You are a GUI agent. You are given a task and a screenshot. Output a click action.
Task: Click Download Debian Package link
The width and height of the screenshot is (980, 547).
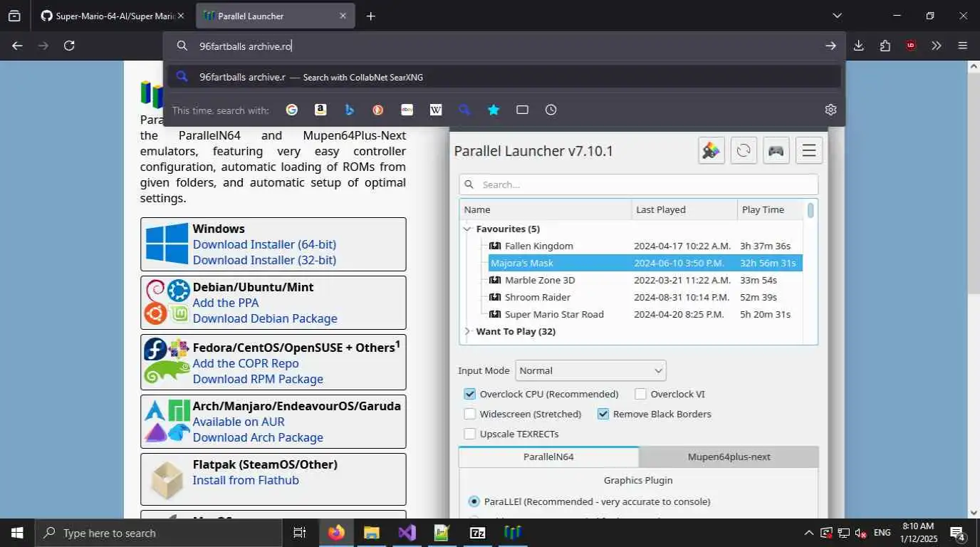coord(265,318)
